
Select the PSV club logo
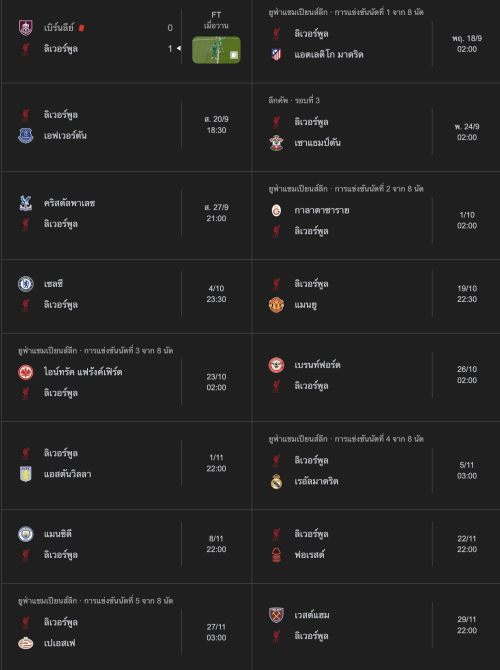click(26, 643)
